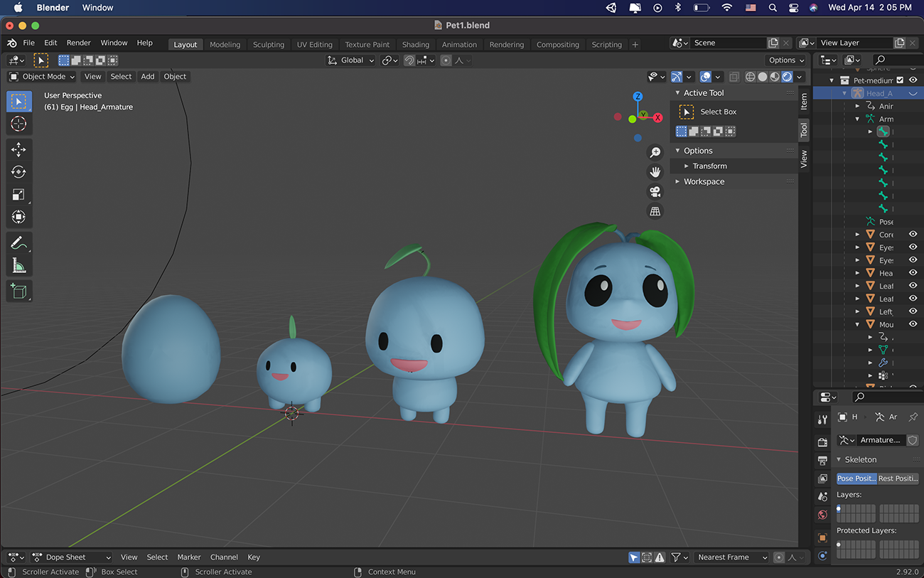The image size is (924, 578).
Task: Open the Scene properties tab
Action: pos(822,496)
